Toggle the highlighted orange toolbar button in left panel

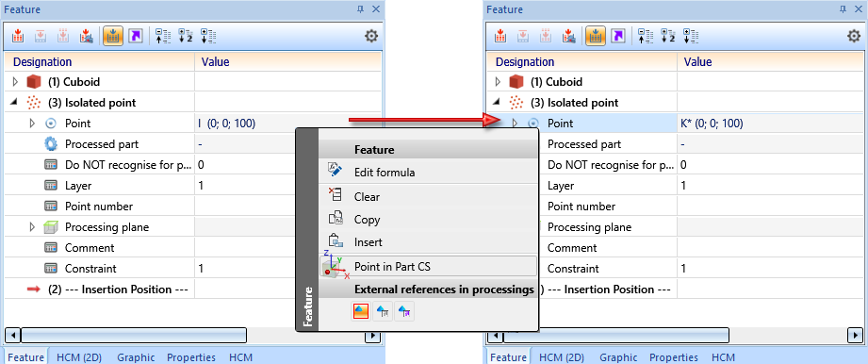113,37
